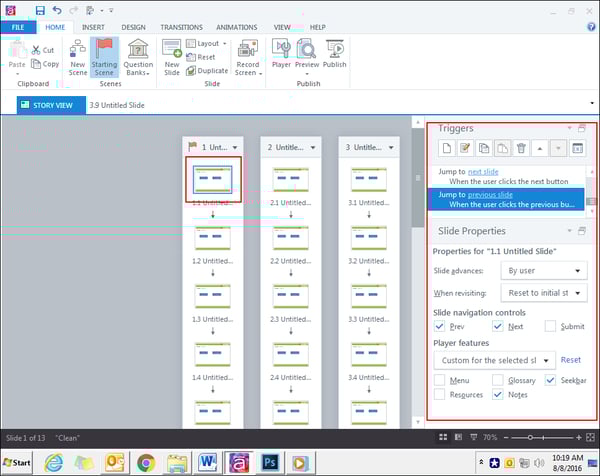Set the Starting Scene flag
This screenshot has width=600, height=476.
(x=104, y=57)
